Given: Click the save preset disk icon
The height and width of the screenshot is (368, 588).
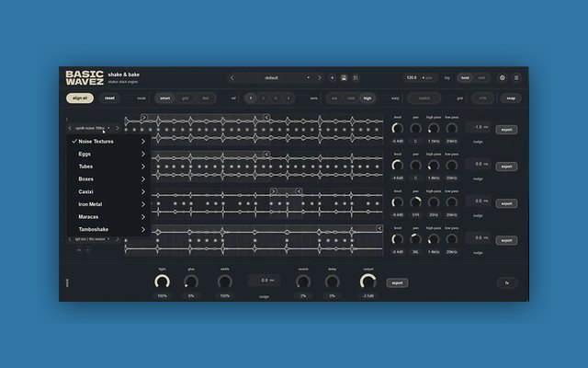Looking at the screenshot, I should 344,77.
